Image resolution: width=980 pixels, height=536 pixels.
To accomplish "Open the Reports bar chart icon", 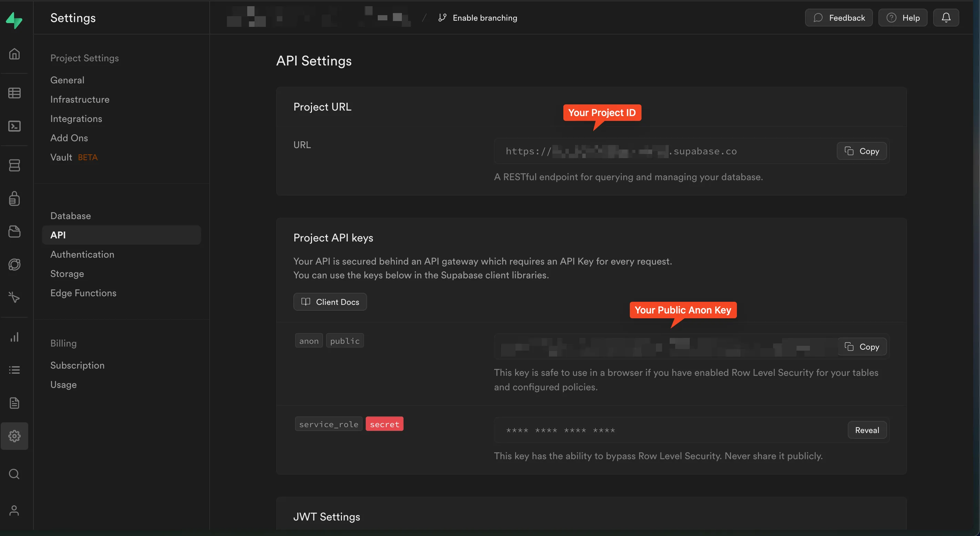I will point(14,337).
